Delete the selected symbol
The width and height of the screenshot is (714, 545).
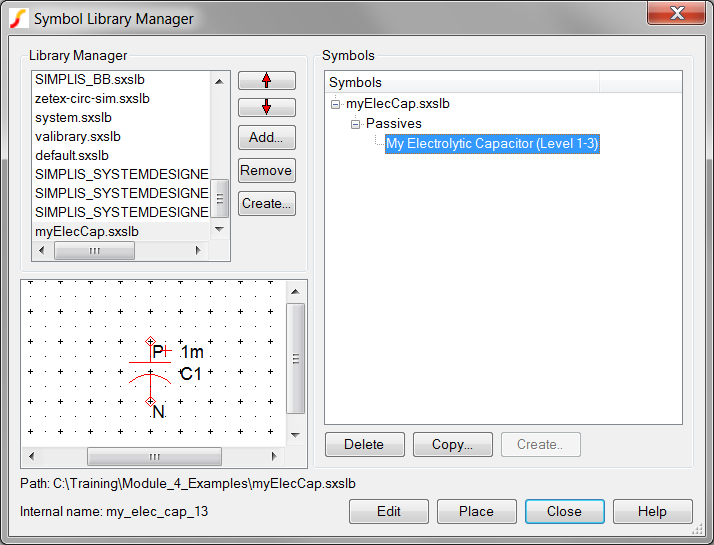click(x=364, y=444)
